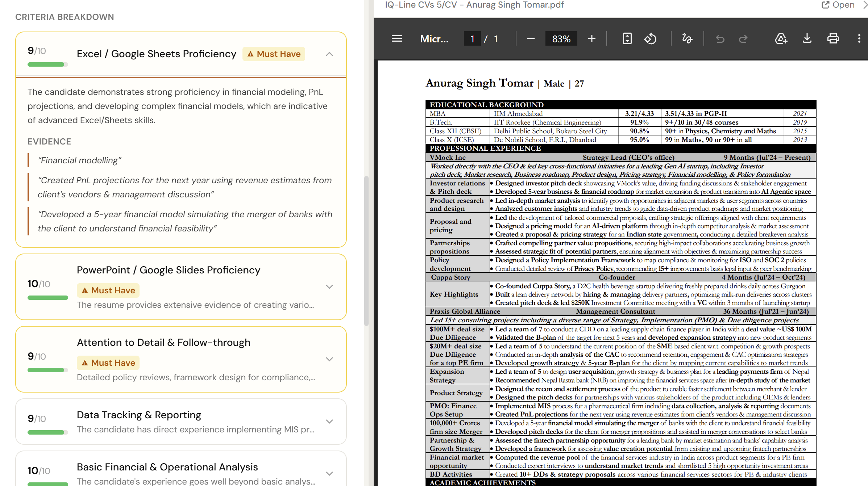
Task: Undo the last annotation
Action: (x=720, y=39)
